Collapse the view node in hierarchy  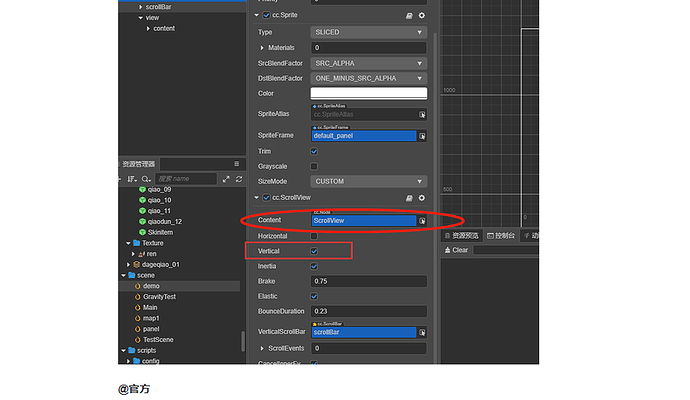click(140, 18)
